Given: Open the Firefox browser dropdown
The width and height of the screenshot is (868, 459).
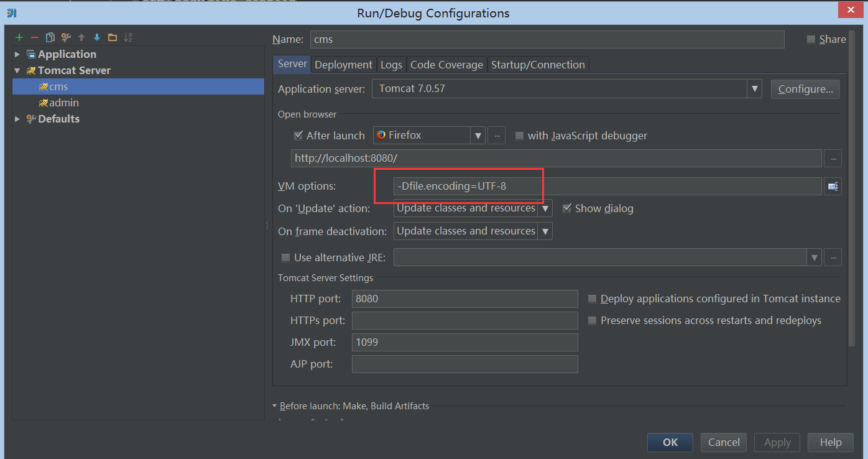Looking at the screenshot, I should pos(477,135).
